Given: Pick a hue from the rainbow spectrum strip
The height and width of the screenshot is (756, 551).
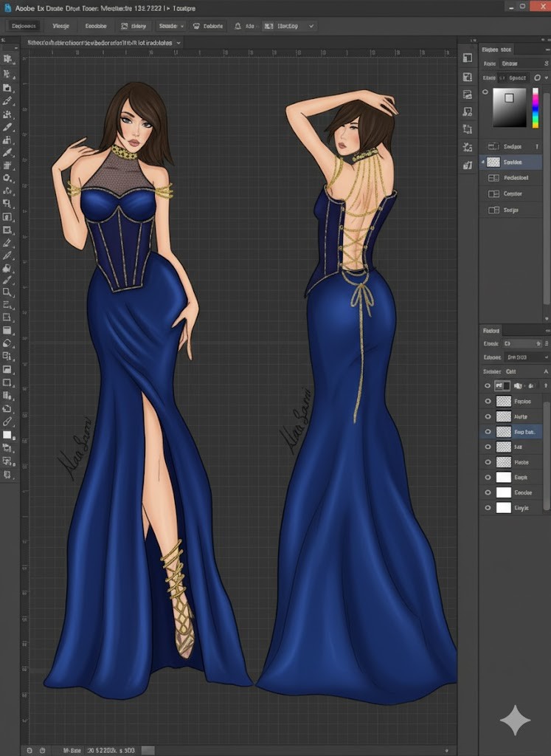Looking at the screenshot, I should point(536,108).
